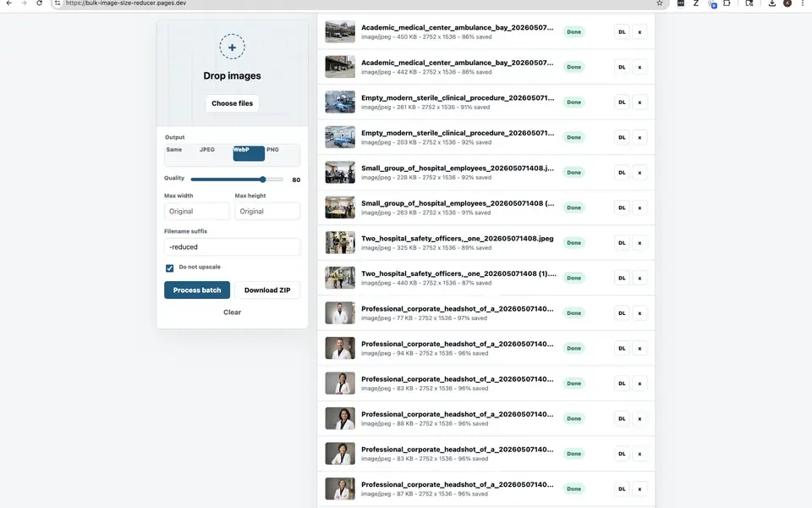Remove the 77 KB corporate headshot
The image size is (812, 508).
coord(639,313)
